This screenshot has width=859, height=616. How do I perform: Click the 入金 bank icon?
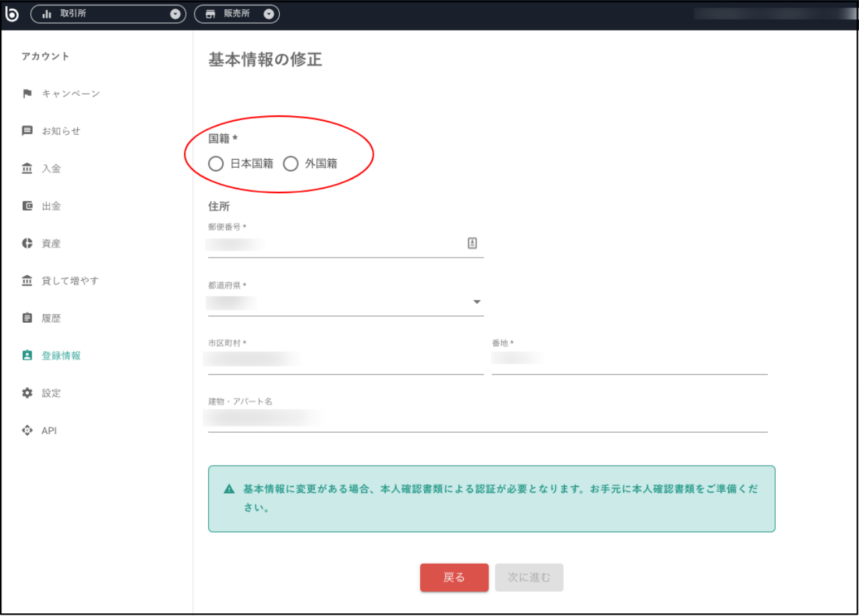[x=28, y=168]
